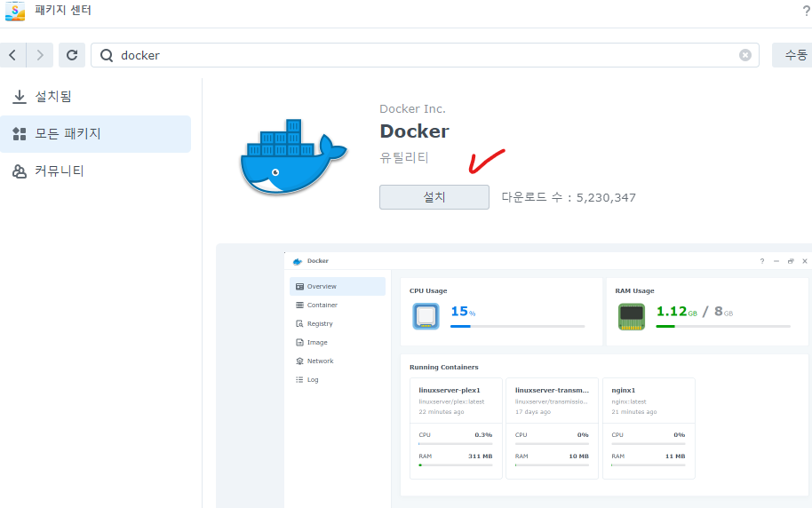
Task: Click the 설치됨 download icon
Action: (x=20, y=97)
